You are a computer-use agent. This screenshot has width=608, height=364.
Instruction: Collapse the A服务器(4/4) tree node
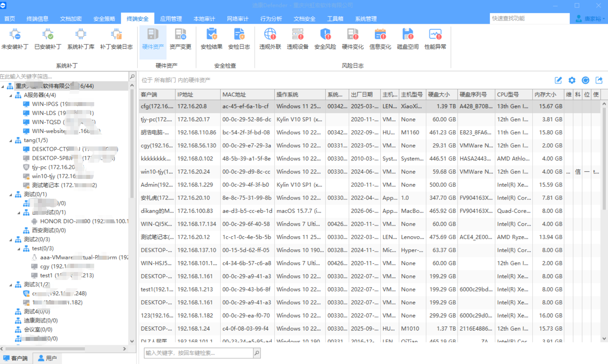coord(10,95)
